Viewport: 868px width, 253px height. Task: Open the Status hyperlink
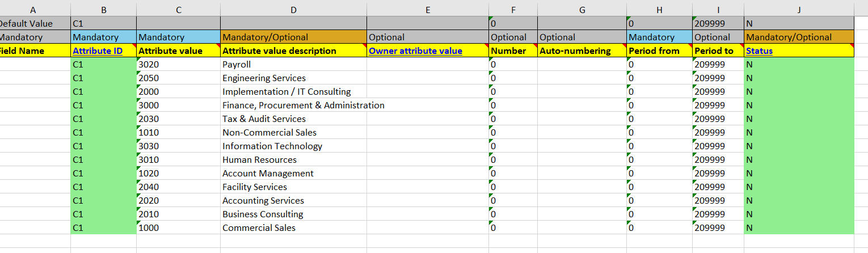pyautogui.click(x=759, y=51)
